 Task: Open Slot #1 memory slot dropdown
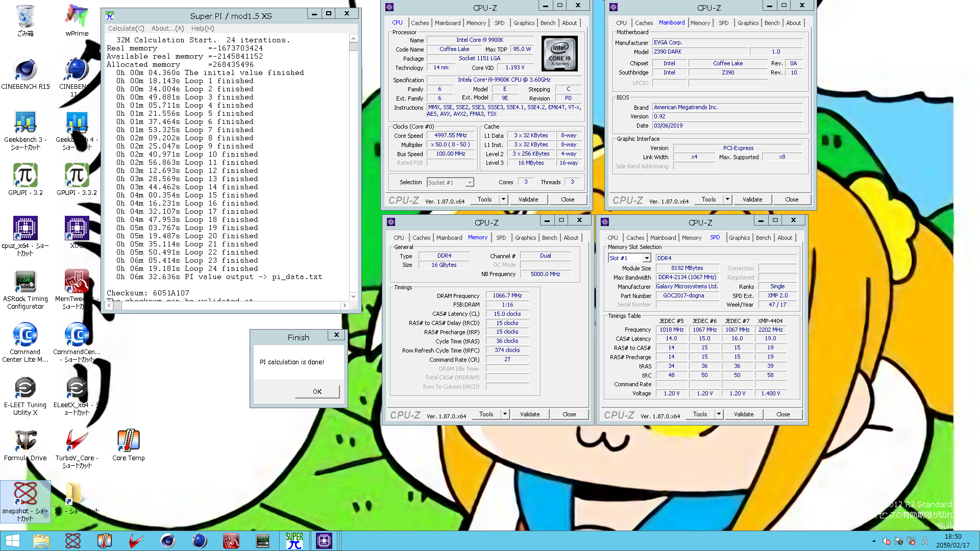click(x=647, y=258)
